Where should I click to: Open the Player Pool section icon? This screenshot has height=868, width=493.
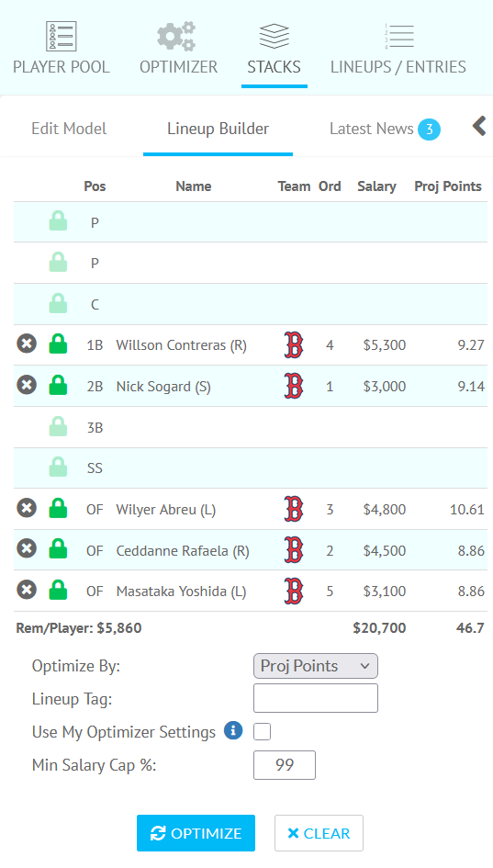pos(61,37)
